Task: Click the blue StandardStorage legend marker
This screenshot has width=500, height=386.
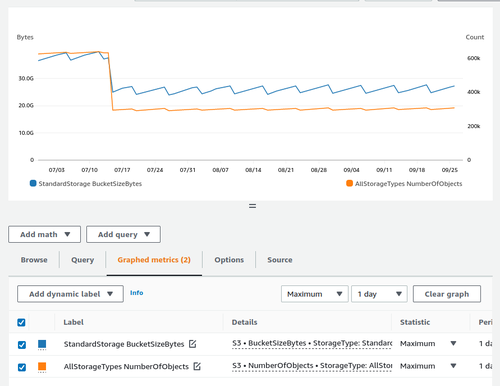Action: tap(33, 183)
